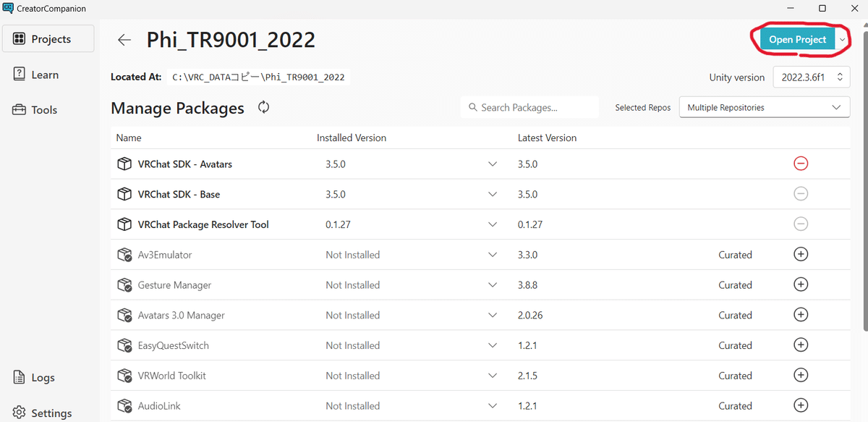Open version dropdown for Avatars 3.0 Manager
The image size is (868, 422).
tap(493, 316)
